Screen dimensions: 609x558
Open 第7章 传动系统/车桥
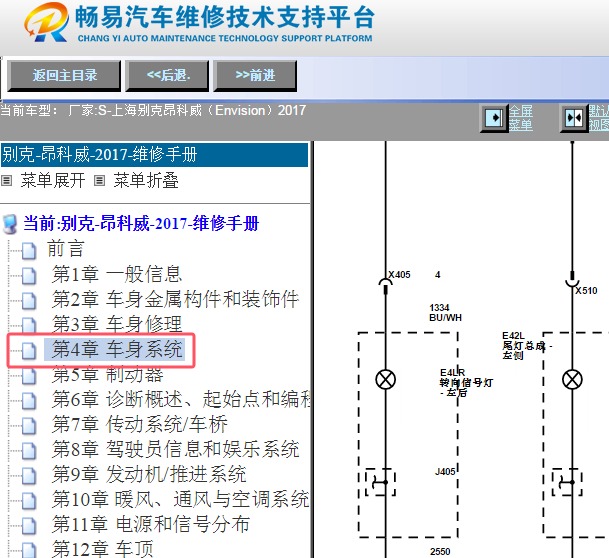140,424
